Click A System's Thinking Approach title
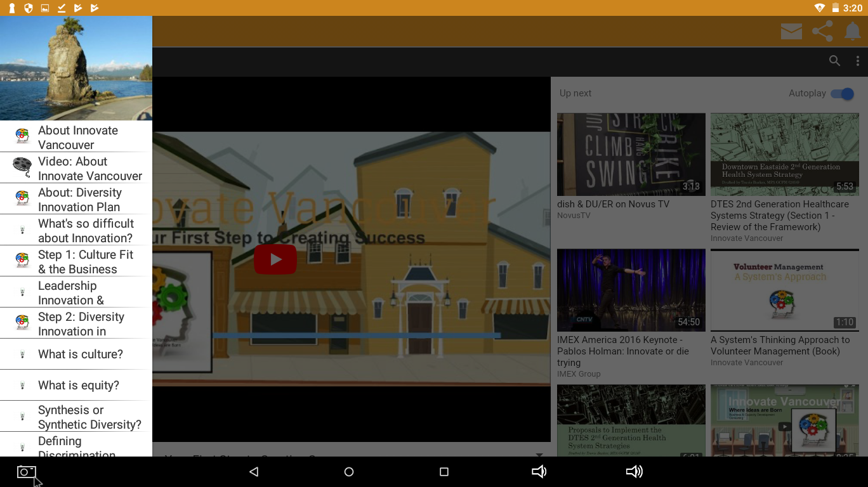 point(780,346)
